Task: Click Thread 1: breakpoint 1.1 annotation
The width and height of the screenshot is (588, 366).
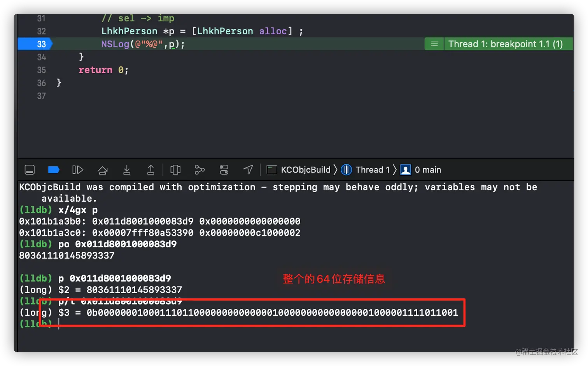Action: coord(506,44)
